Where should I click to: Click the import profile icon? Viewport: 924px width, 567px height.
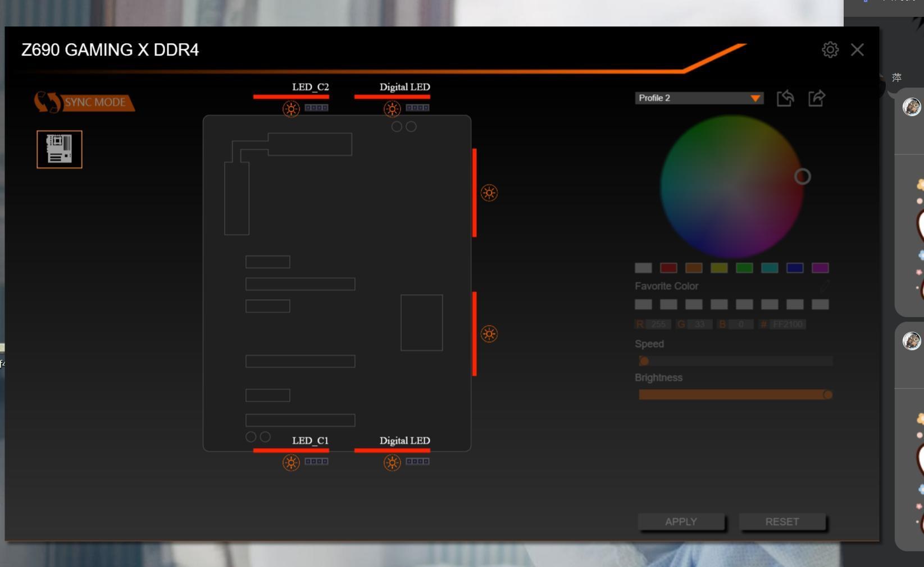click(785, 98)
